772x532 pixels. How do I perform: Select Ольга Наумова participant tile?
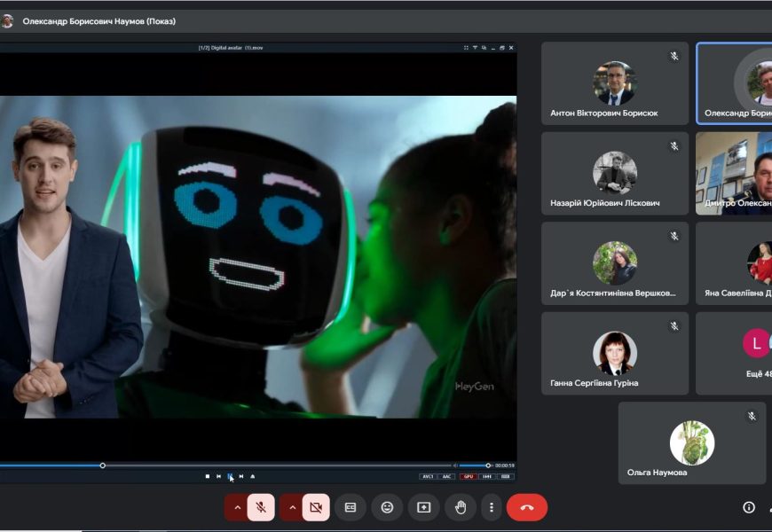[x=691, y=442]
